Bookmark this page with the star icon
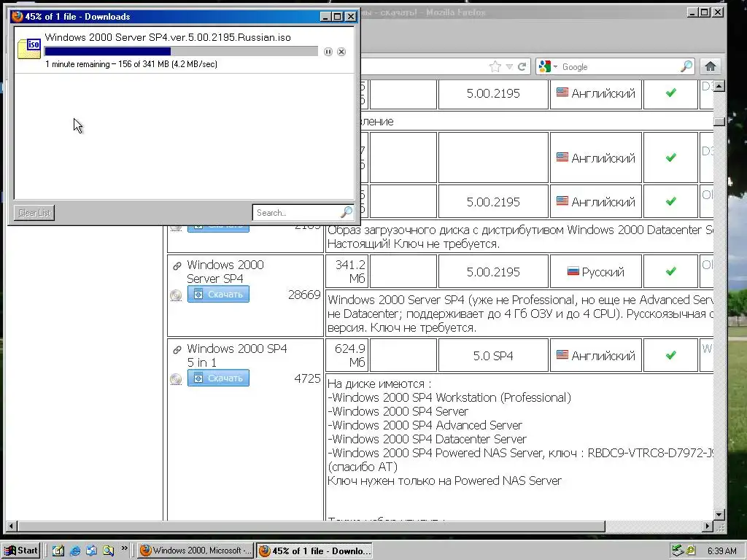 495,66
